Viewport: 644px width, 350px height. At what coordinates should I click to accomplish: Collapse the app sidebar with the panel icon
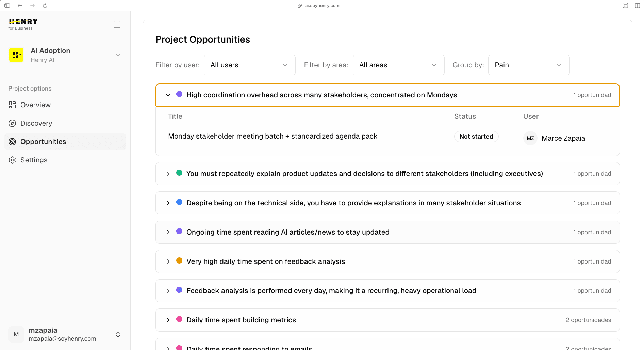(x=117, y=24)
